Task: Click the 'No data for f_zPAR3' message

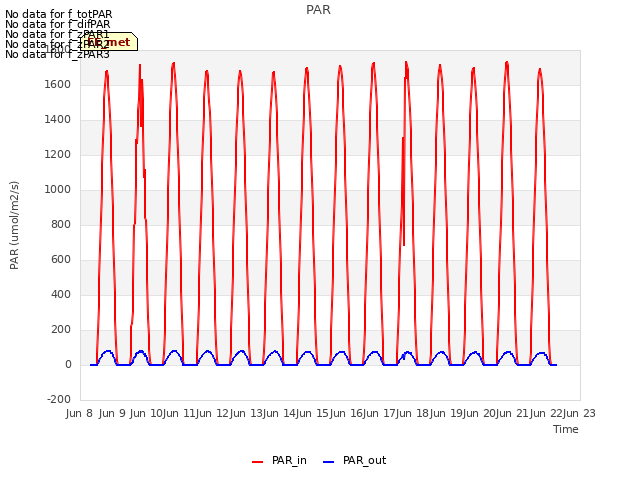Action: [x=57, y=54]
